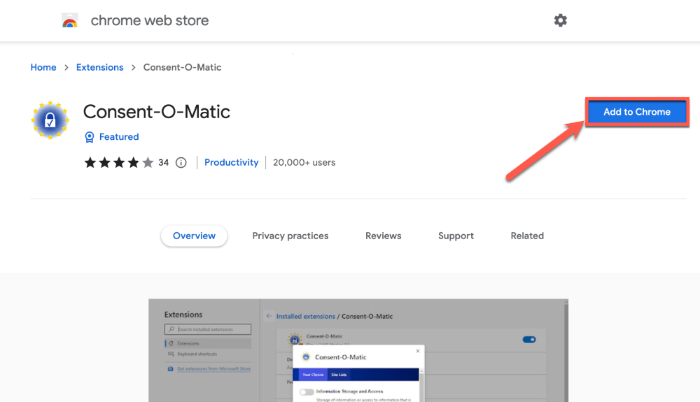Open the extension preview screenshot

click(358, 351)
